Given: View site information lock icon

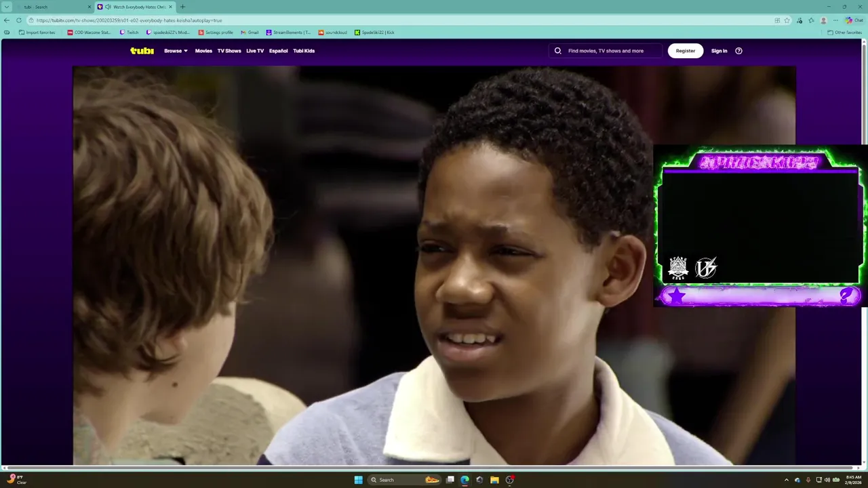Looking at the screenshot, I should click(x=31, y=20).
